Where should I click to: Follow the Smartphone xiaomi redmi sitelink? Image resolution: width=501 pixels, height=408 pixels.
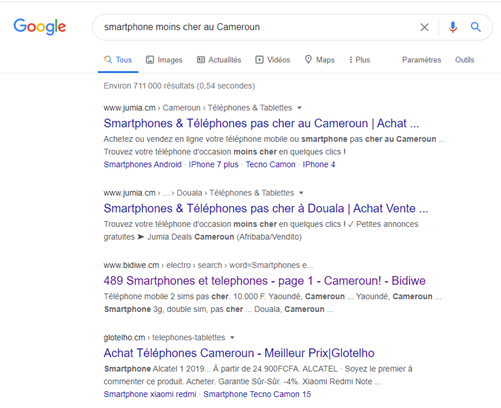click(150, 394)
